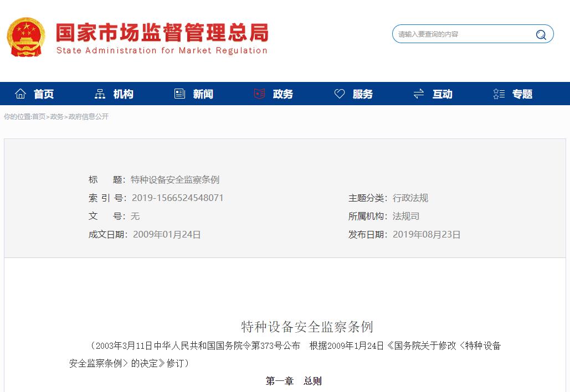The image size is (570, 392).
Task: Click the national emblem logo
Action: (25, 37)
